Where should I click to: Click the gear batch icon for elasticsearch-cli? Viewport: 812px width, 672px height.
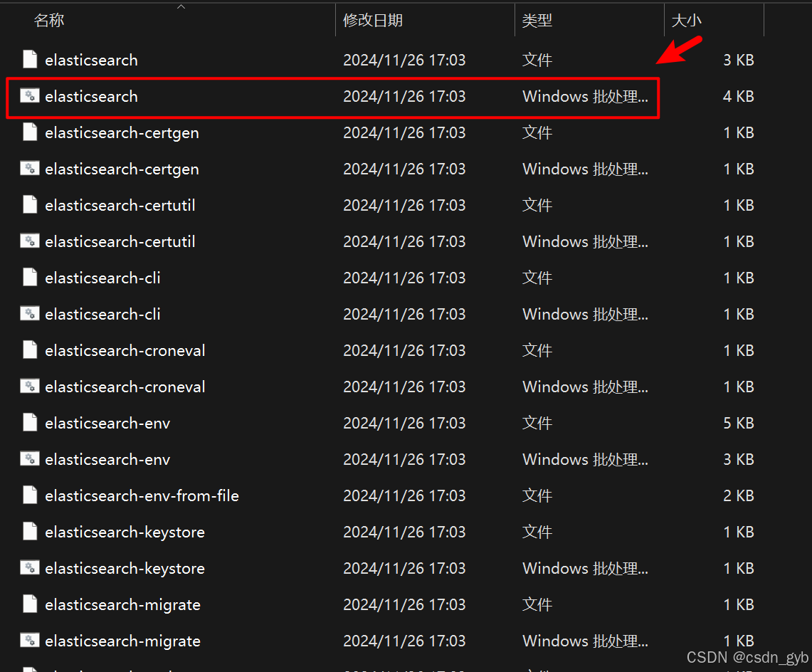(x=30, y=313)
